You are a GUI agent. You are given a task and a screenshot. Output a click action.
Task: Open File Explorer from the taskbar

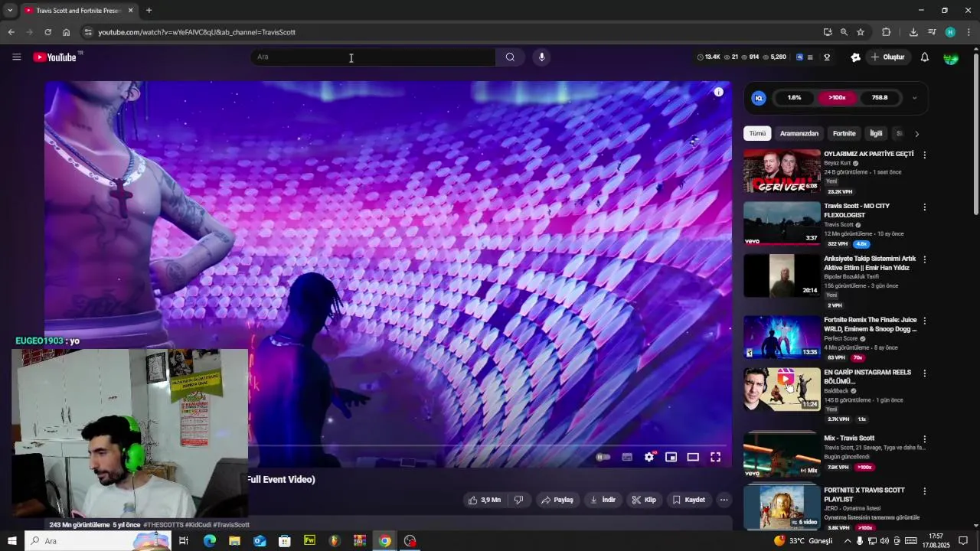click(234, 541)
